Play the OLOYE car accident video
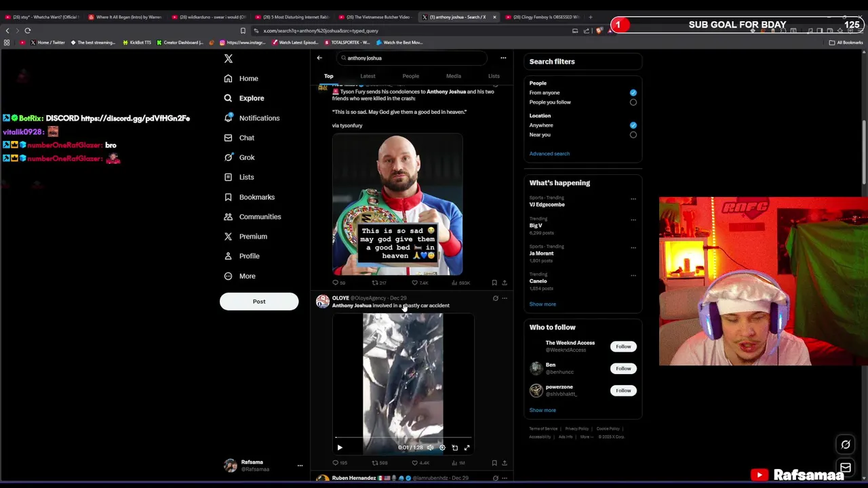Viewport: 868px width, 488px height. (340, 447)
